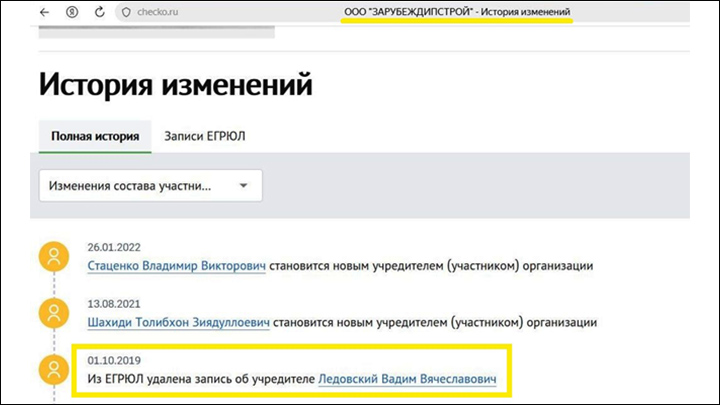The height and width of the screenshot is (405, 720).
Task: Click the История изменений heading
Action: coord(175,84)
